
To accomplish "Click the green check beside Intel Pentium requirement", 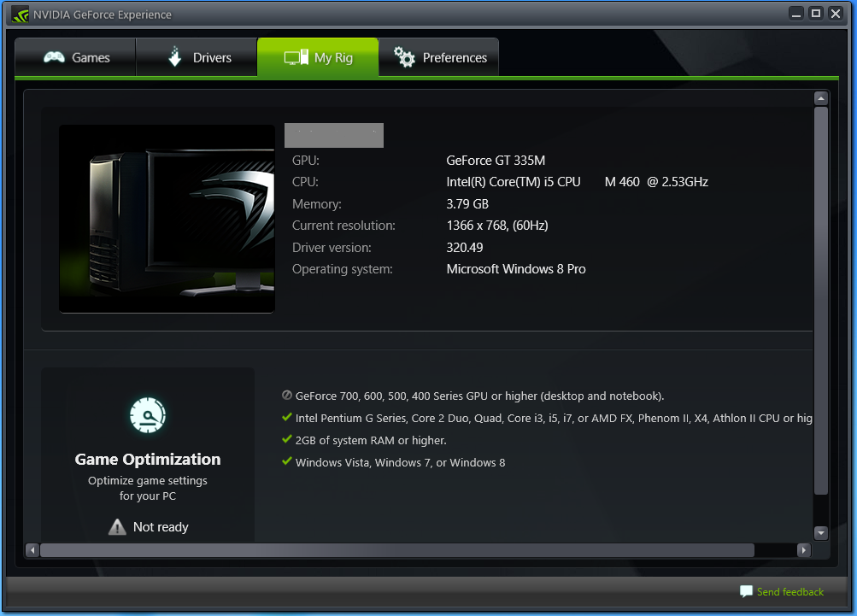I will (x=287, y=417).
